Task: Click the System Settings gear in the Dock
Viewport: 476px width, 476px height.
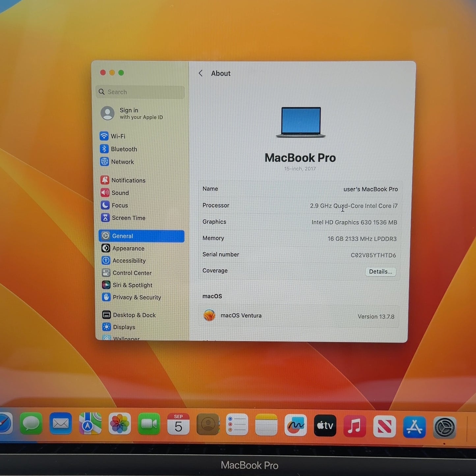Action: [444, 428]
